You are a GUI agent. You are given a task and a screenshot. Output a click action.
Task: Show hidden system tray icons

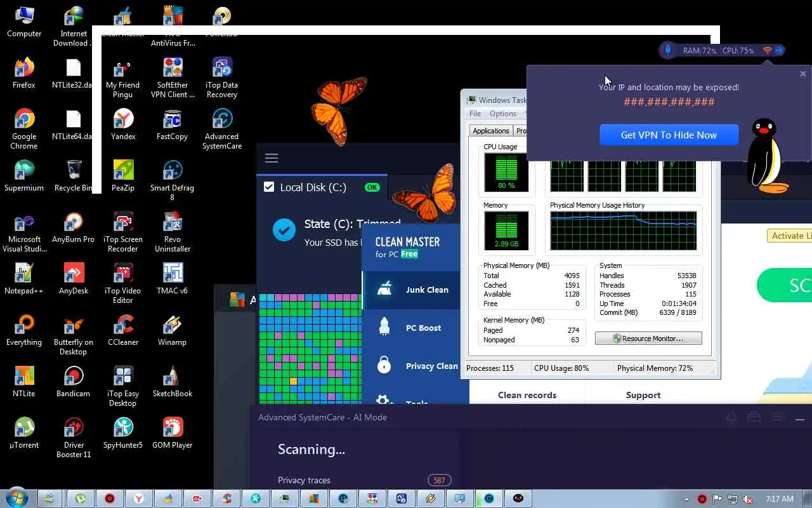(687, 499)
